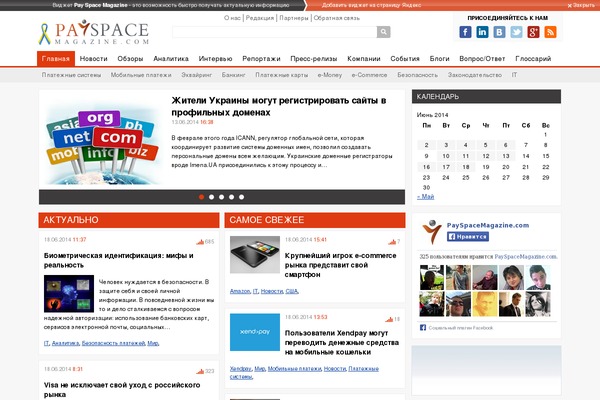Open the Интервью menu item
The image size is (600, 400).
pos(215,59)
